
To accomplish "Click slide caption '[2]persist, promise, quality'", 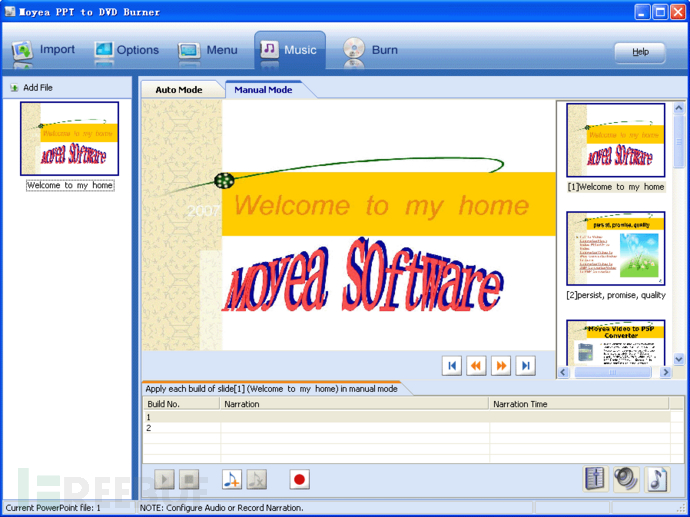I will tap(616, 295).
